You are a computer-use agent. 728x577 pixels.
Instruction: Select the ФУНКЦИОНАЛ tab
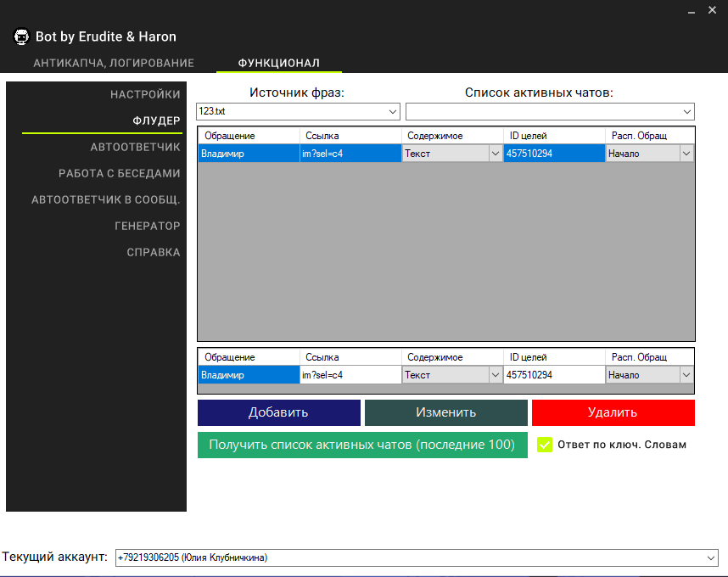point(279,63)
